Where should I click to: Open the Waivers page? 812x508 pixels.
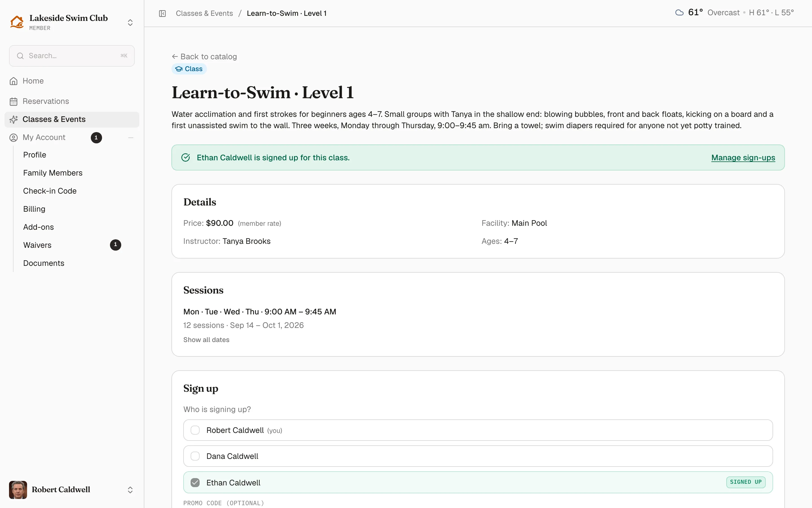point(37,245)
